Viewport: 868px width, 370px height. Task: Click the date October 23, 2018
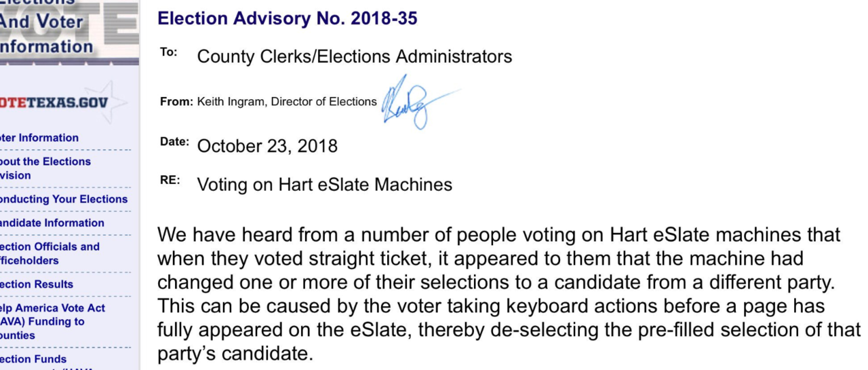click(267, 146)
